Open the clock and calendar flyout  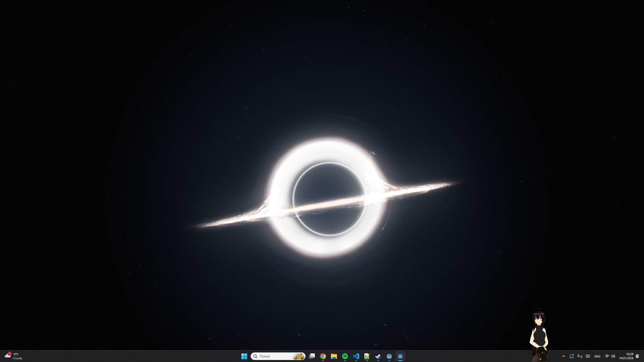point(626,356)
